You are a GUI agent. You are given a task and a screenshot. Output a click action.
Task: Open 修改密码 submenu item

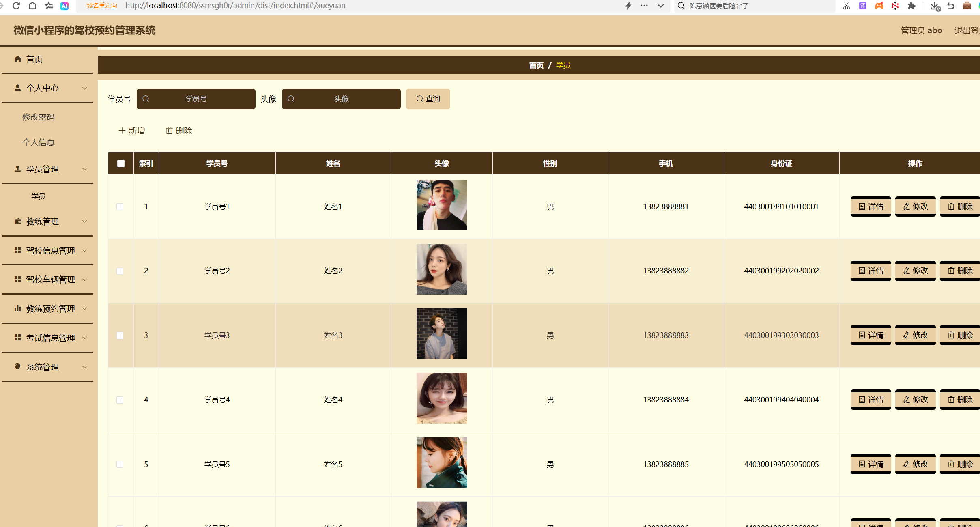pyautogui.click(x=39, y=117)
